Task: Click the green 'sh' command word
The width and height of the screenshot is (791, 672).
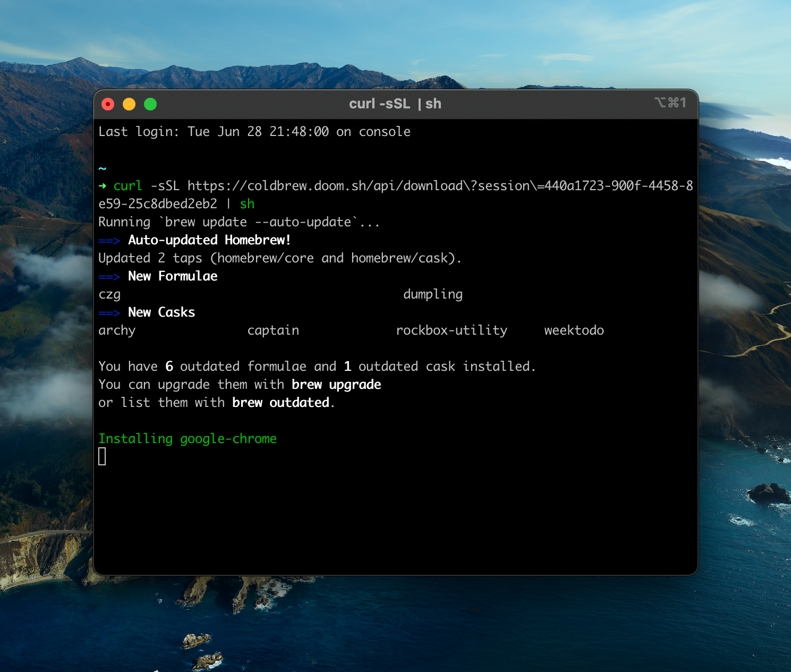Action: [x=247, y=204]
